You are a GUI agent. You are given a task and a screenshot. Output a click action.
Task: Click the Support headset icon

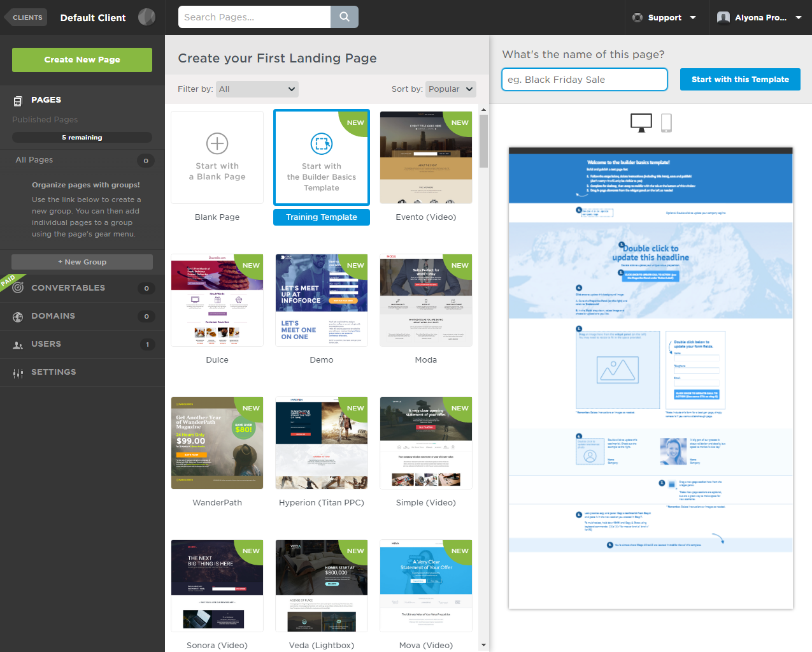[x=638, y=17]
